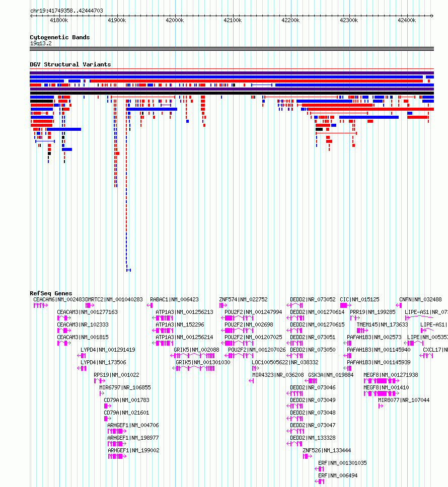This screenshot has height=487, width=448.
Task: Select transcript GRIK5|NM_002088
Action: pos(196,350)
